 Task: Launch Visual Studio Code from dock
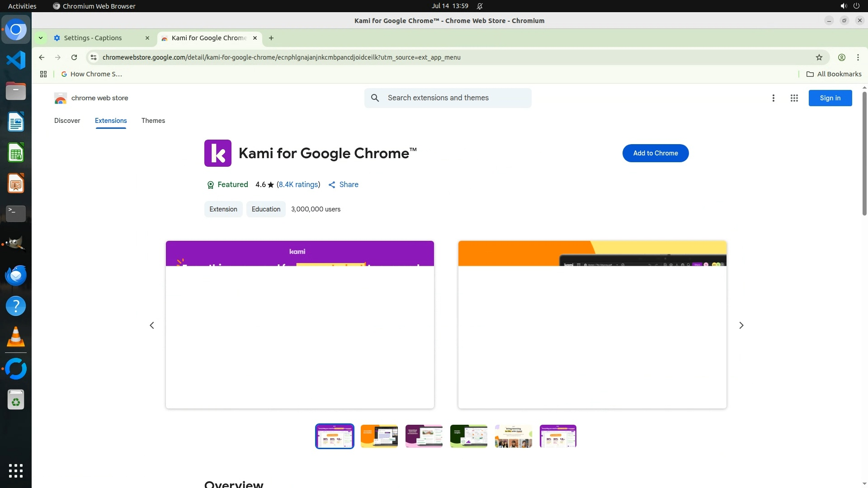click(x=16, y=60)
